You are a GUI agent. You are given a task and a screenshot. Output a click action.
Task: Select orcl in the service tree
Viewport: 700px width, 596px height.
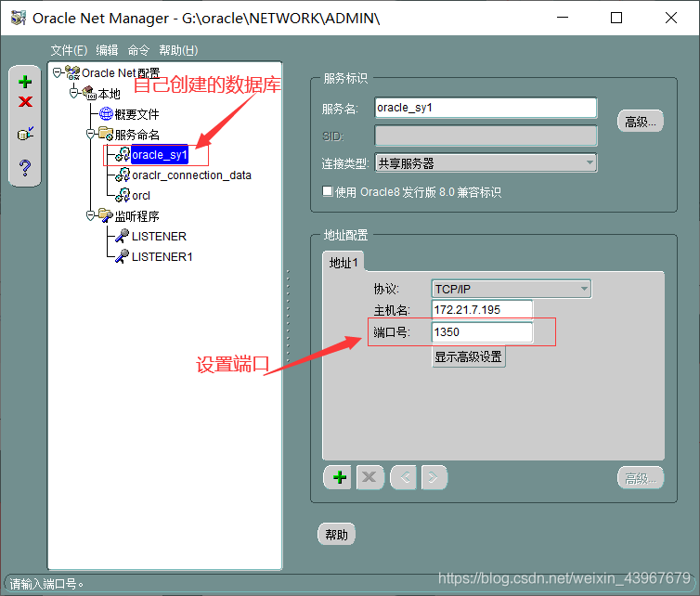pyautogui.click(x=141, y=196)
